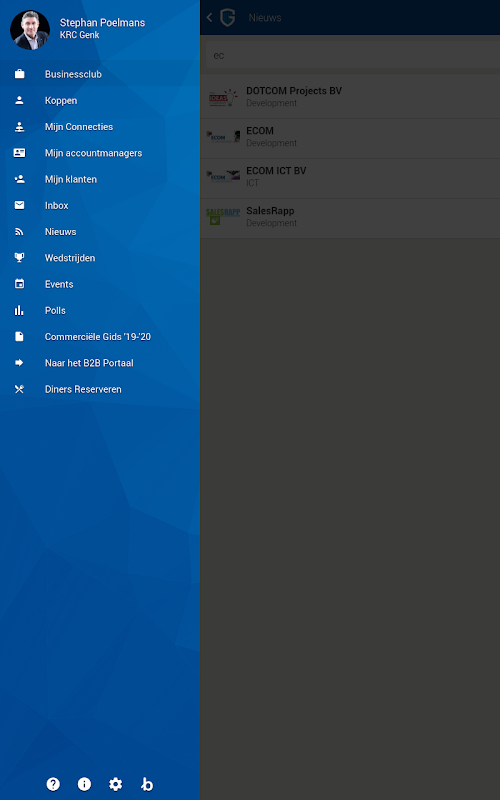Open Businessclub briefcase icon

point(19,74)
